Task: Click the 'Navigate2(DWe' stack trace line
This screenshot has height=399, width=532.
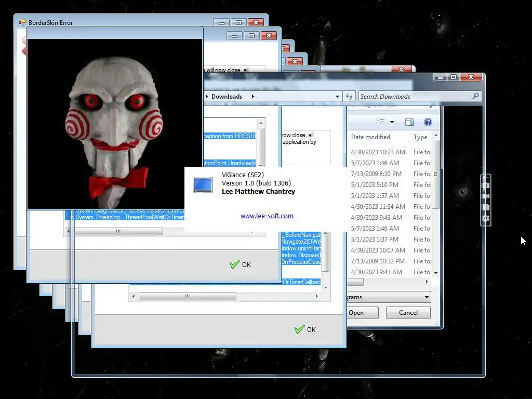Action: 301,242
